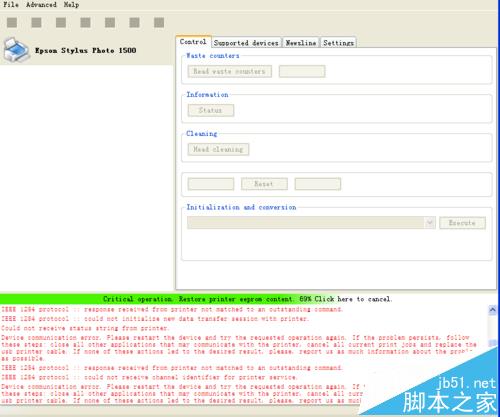Viewport: 500px width, 417px height.
Task: Click the Execute button
Action: [x=462, y=223]
